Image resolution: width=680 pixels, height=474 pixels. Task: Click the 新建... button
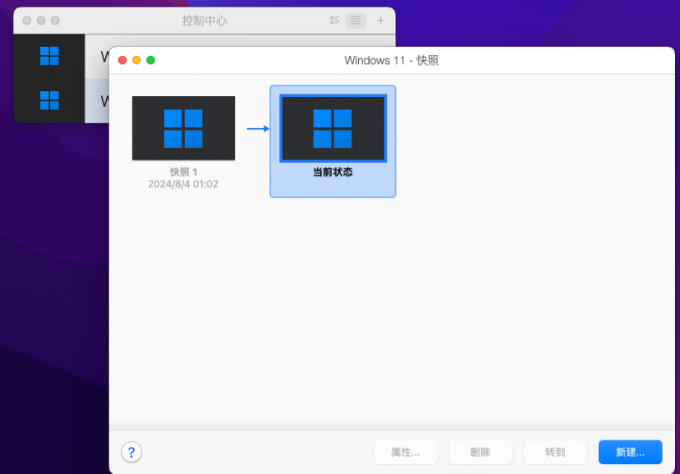pyautogui.click(x=630, y=452)
